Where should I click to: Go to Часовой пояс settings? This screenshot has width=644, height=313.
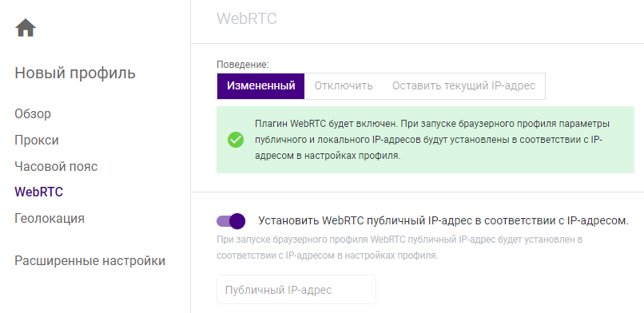tap(56, 167)
